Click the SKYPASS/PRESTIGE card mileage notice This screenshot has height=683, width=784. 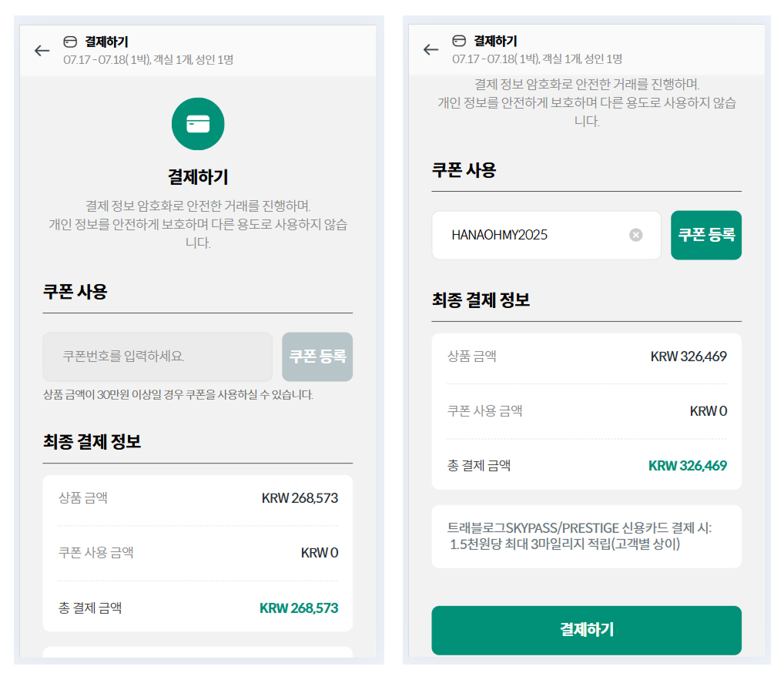tap(586, 536)
